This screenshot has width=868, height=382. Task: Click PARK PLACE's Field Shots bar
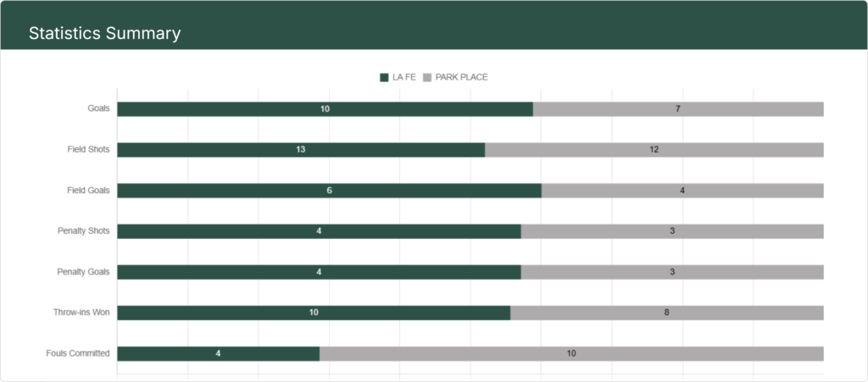pyautogui.click(x=654, y=150)
